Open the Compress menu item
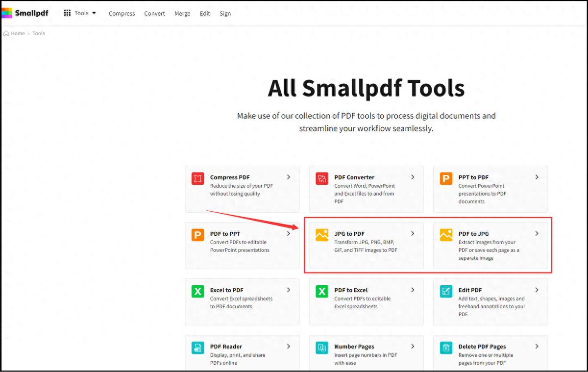This screenshot has width=588, height=372. [122, 13]
